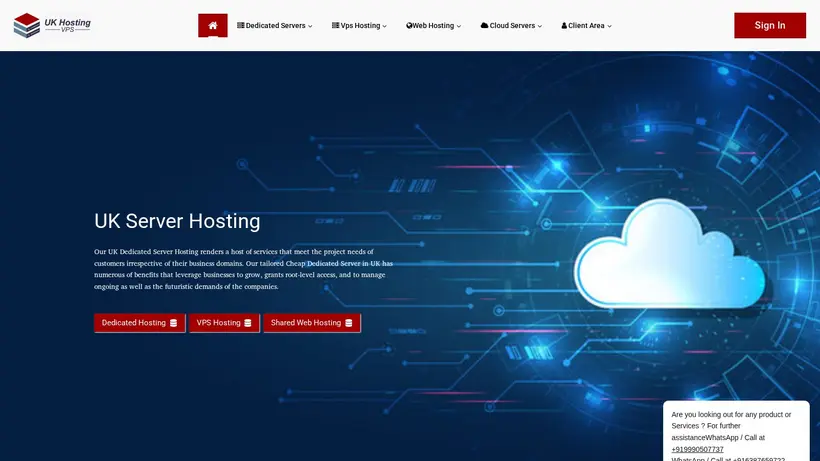Expand the Web Hosting dropdown chevron
The image size is (820, 461).
coord(459,26)
